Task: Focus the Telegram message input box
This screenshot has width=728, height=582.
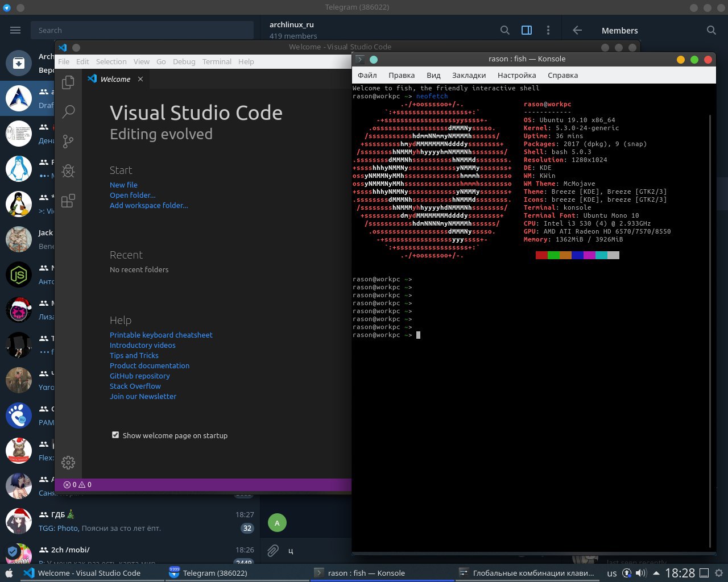Action: coord(318,550)
